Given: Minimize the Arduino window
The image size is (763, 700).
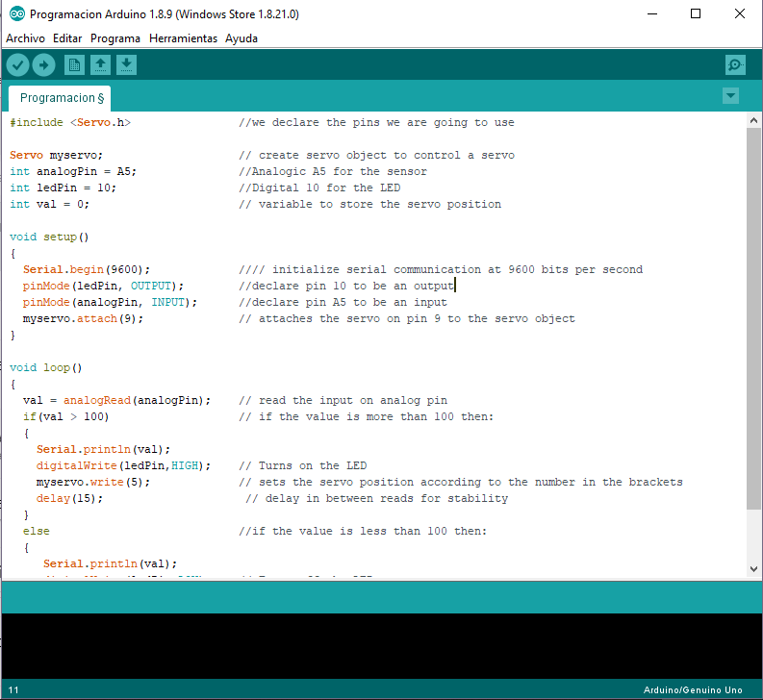Looking at the screenshot, I should [x=652, y=14].
